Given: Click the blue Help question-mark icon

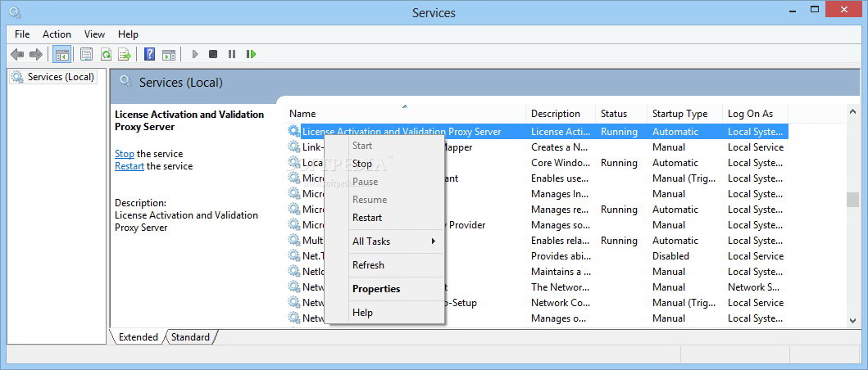Looking at the screenshot, I should (149, 54).
